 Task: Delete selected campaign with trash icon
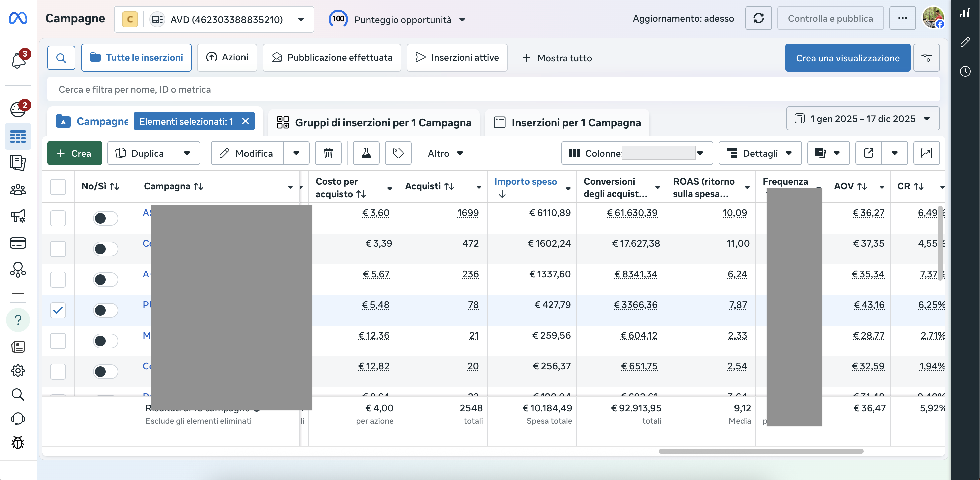click(328, 153)
